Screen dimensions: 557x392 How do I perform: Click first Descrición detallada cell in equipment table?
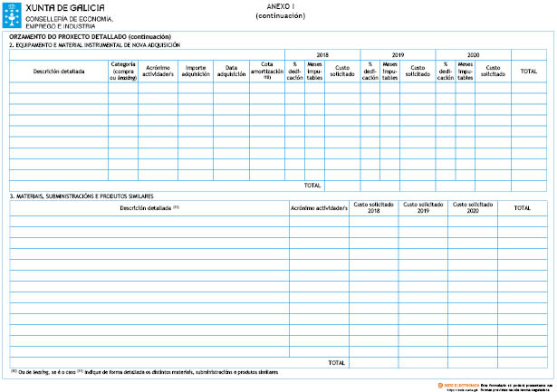pyautogui.click(x=59, y=88)
